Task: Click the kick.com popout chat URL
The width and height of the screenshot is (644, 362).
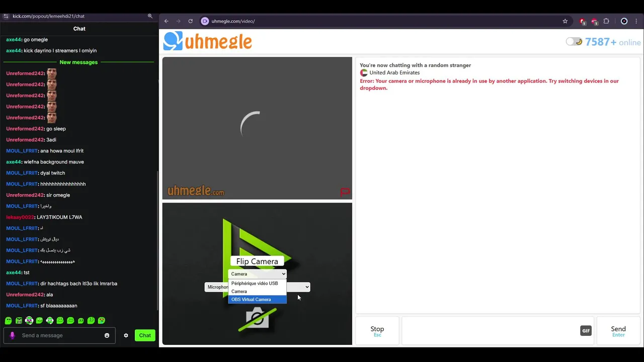Action: point(48,16)
